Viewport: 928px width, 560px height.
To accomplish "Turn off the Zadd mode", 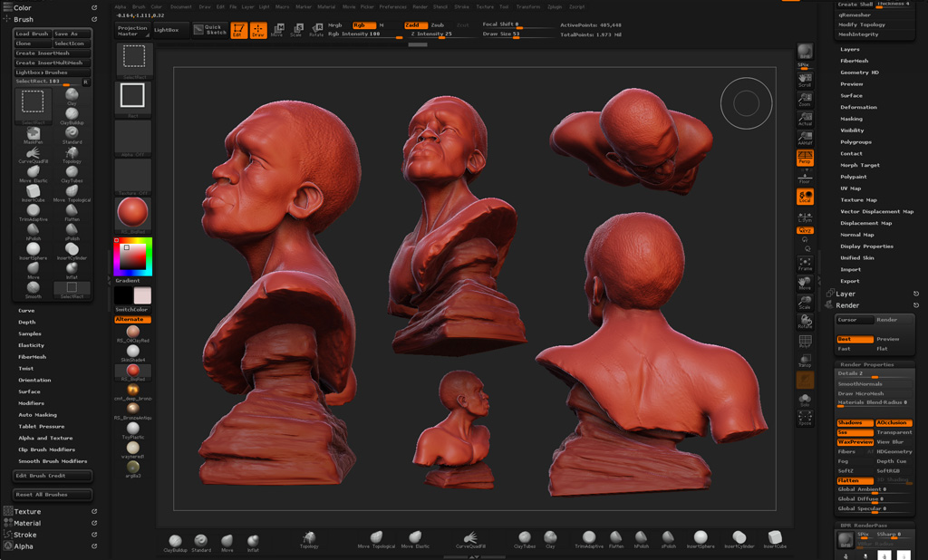I will coord(415,25).
